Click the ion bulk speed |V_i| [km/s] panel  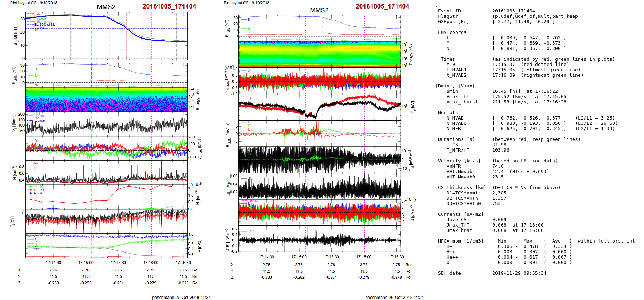106,124
